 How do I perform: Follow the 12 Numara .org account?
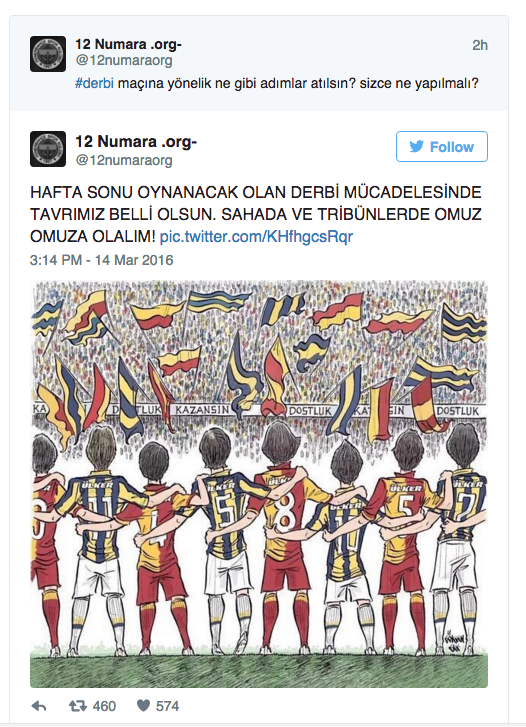click(442, 147)
